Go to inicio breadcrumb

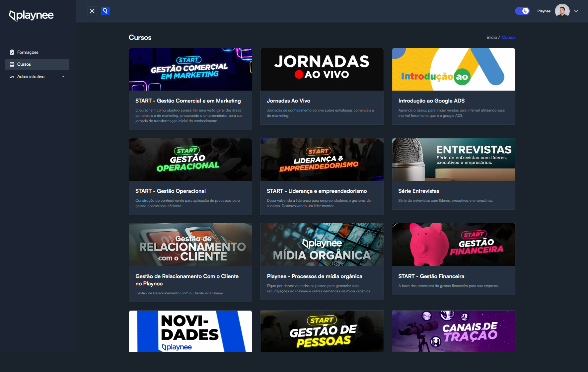pos(492,37)
